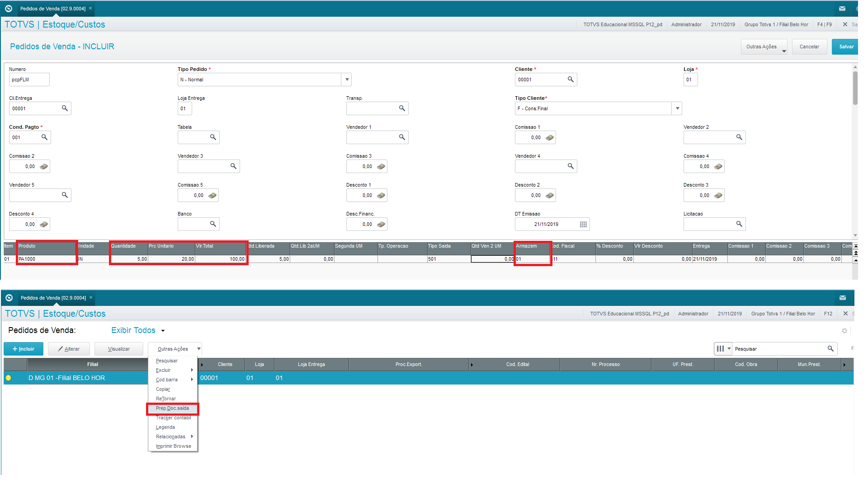Click Vlr.Total cell 100,00
Image resolution: width=868 pixels, height=488 pixels.
(x=221, y=259)
